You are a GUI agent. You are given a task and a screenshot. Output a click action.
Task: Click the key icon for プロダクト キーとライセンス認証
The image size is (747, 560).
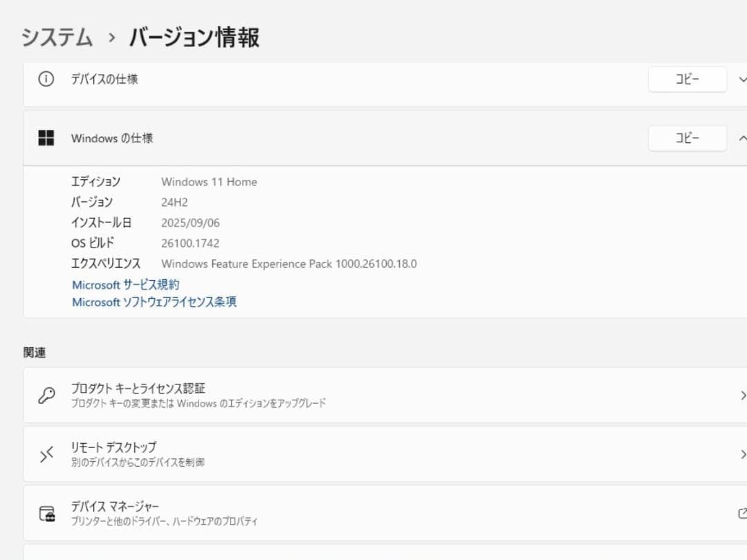(x=47, y=395)
